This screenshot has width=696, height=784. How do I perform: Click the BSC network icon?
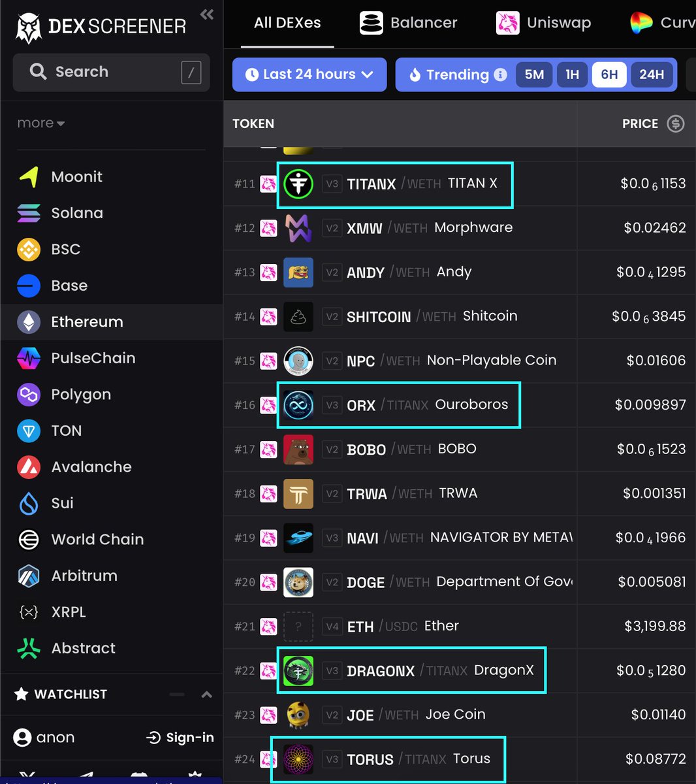pyautogui.click(x=29, y=250)
